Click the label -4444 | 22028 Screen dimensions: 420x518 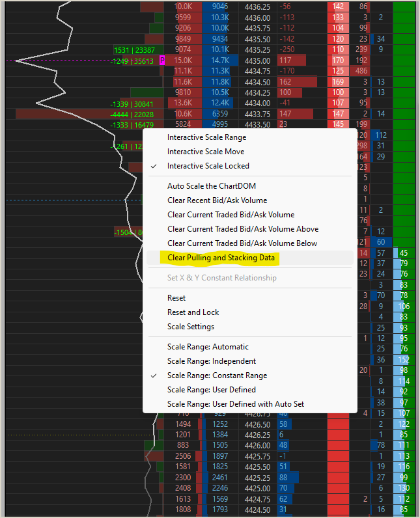click(132, 115)
